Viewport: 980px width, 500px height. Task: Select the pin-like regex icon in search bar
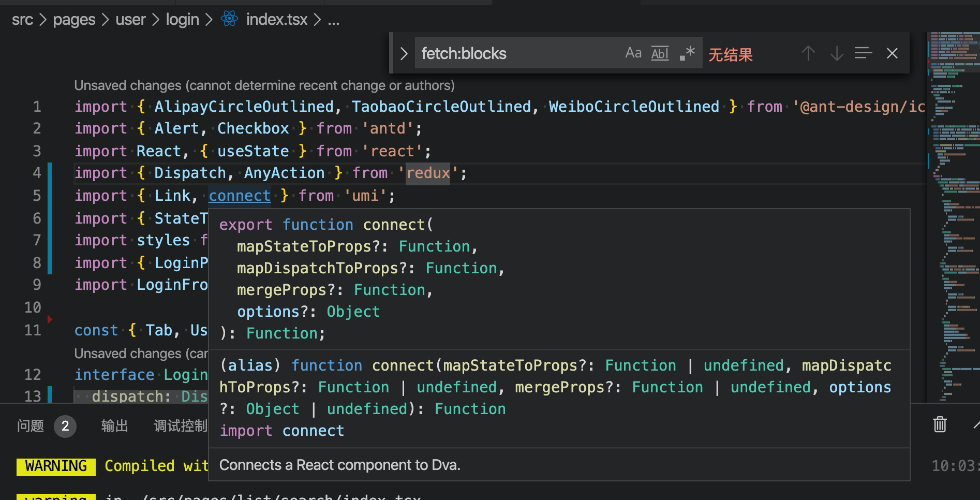[688, 52]
